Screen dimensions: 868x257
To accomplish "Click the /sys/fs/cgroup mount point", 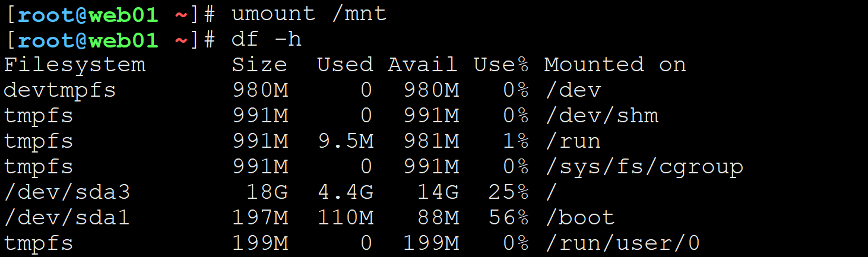I will tap(644, 167).
